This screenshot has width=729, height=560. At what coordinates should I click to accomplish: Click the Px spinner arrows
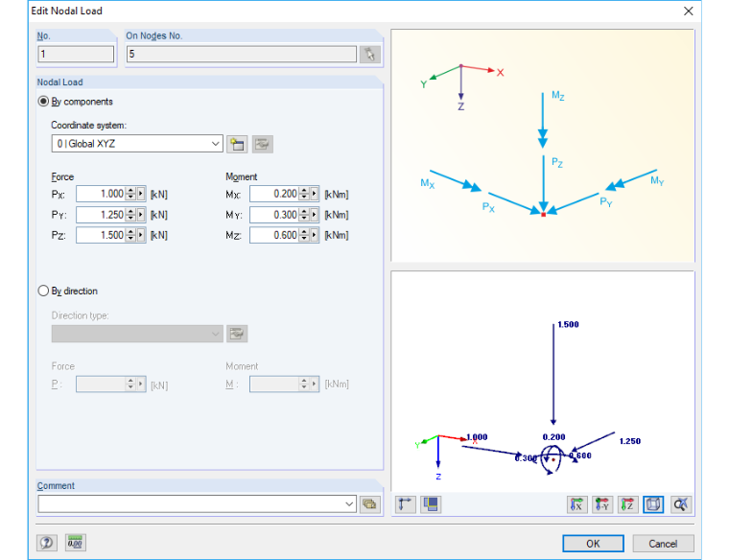tap(130, 194)
